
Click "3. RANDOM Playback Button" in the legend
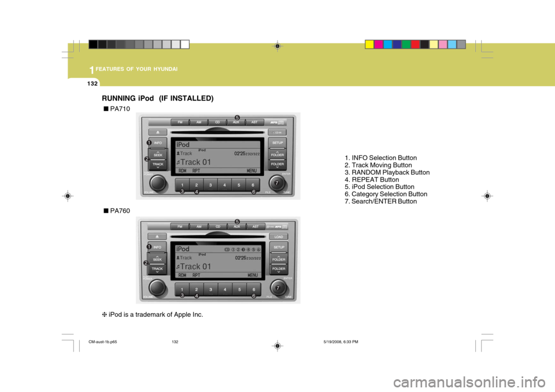pyautogui.click(x=387, y=172)
